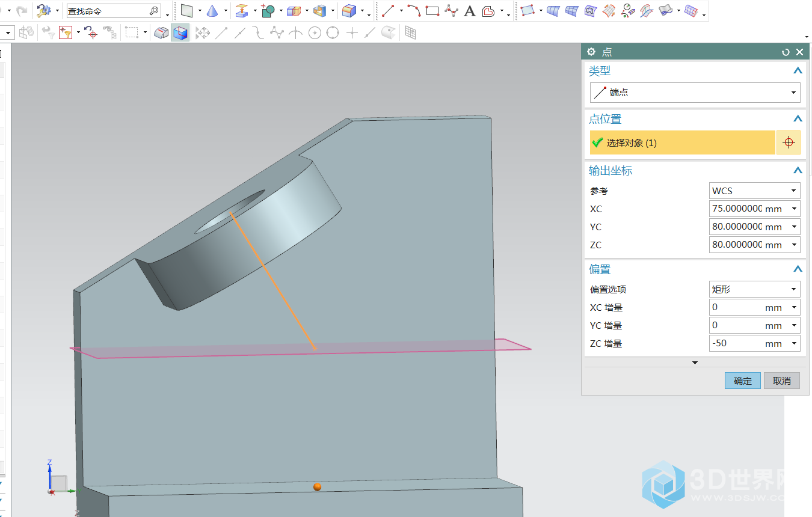812x517 pixels.
Task: Click the magnifier icon in command finder
Action: pos(154,11)
